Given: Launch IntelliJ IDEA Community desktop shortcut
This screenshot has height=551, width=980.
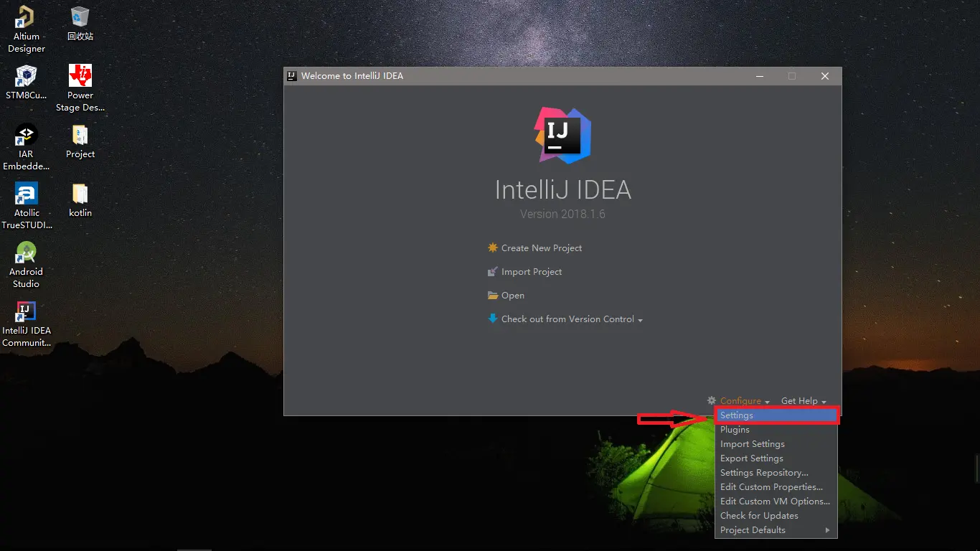Looking at the screenshot, I should click(27, 324).
